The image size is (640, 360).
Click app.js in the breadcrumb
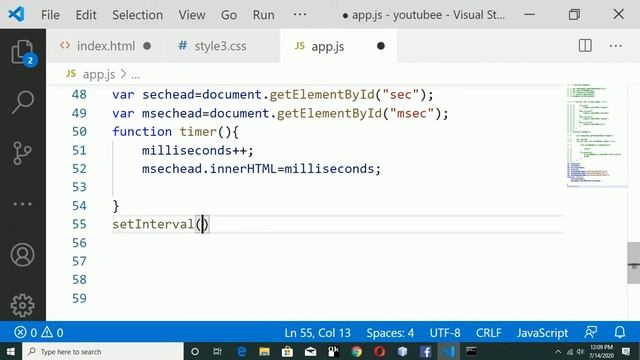coord(99,75)
